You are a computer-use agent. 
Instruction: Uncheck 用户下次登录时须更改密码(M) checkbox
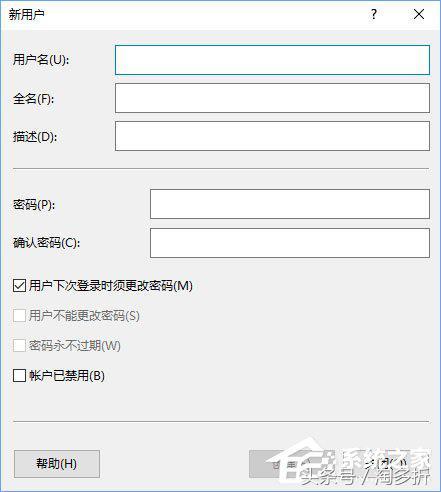19,286
